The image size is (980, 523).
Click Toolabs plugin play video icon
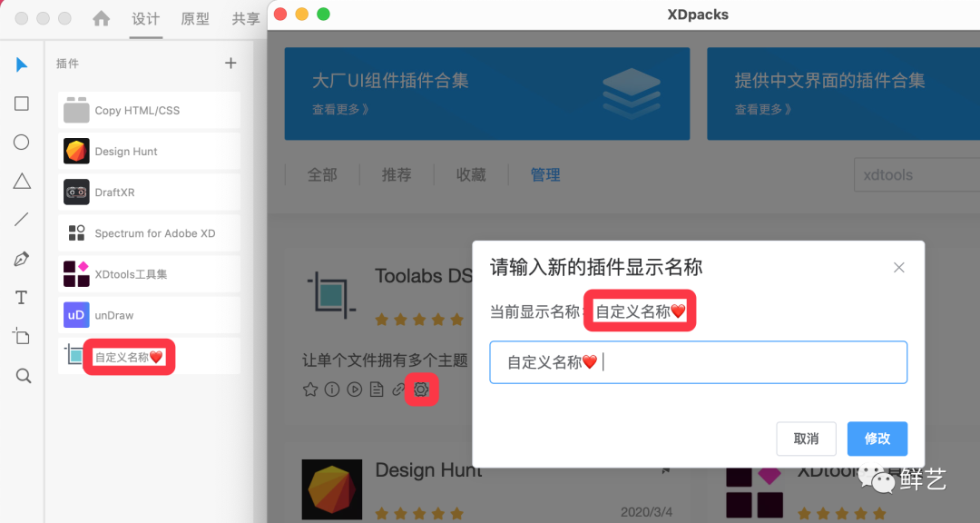(x=355, y=390)
